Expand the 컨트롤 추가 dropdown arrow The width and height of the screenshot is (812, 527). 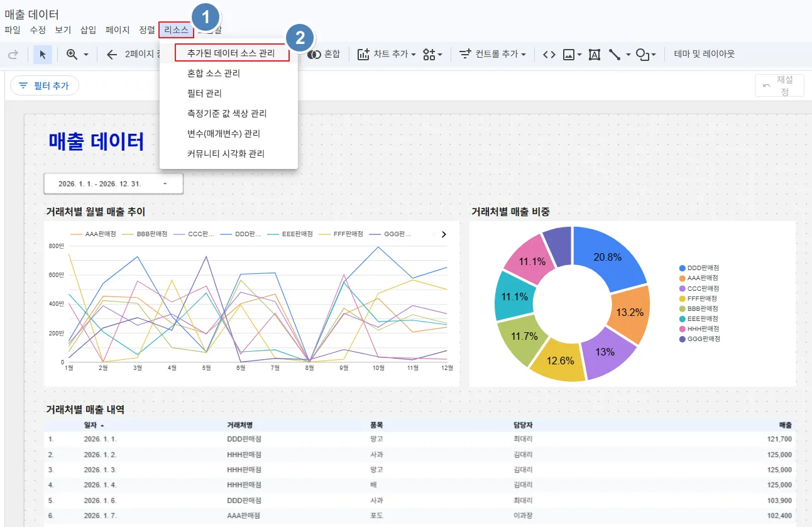pos(523,55)
